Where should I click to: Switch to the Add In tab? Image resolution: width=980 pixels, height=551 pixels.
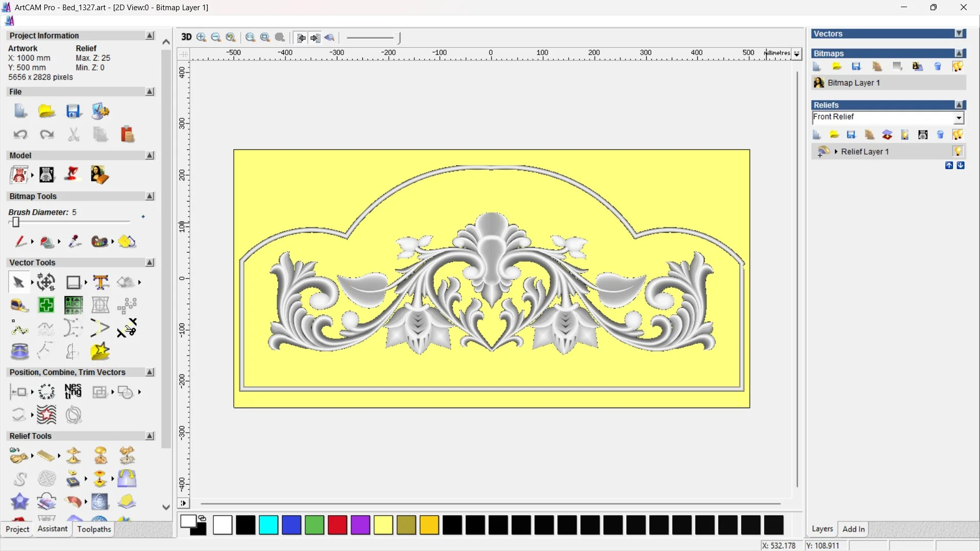[853, 529]
